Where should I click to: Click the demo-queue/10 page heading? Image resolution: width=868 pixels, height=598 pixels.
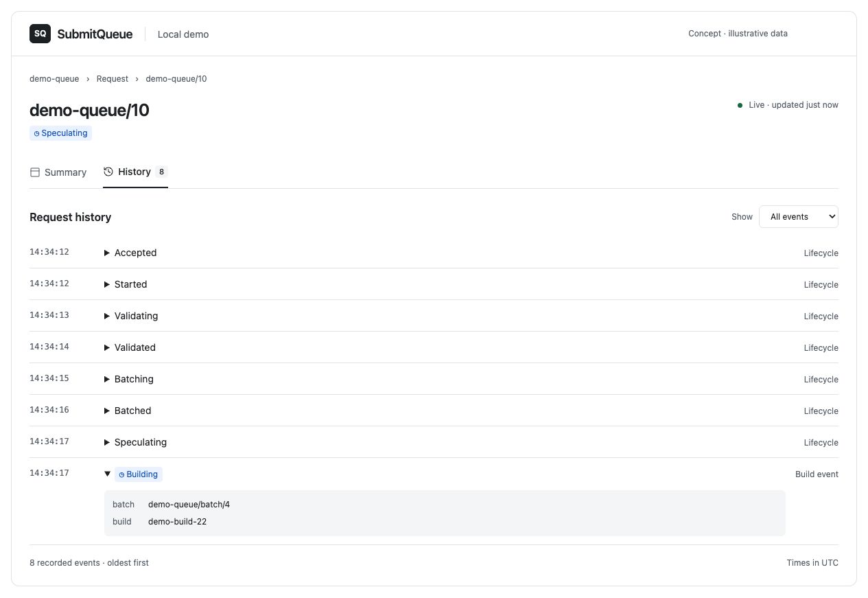pos(89,110)
